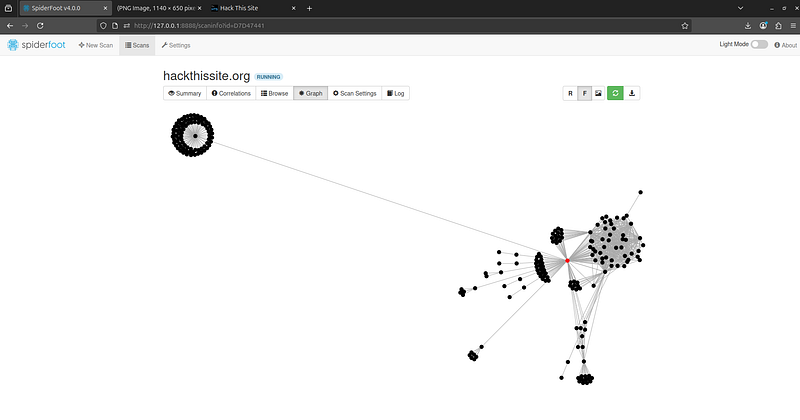Close the PNG Image browser tab

click(199, 8)
